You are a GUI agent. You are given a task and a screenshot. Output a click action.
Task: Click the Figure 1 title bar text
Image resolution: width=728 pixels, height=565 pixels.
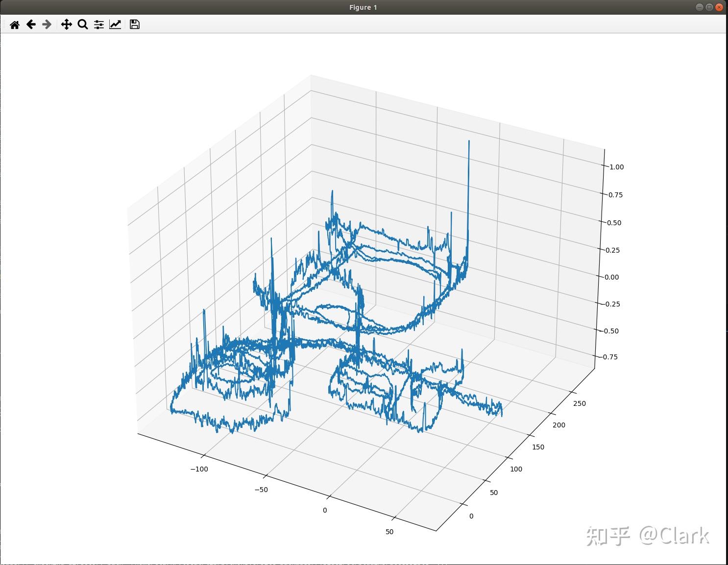[x=363, y=7]
